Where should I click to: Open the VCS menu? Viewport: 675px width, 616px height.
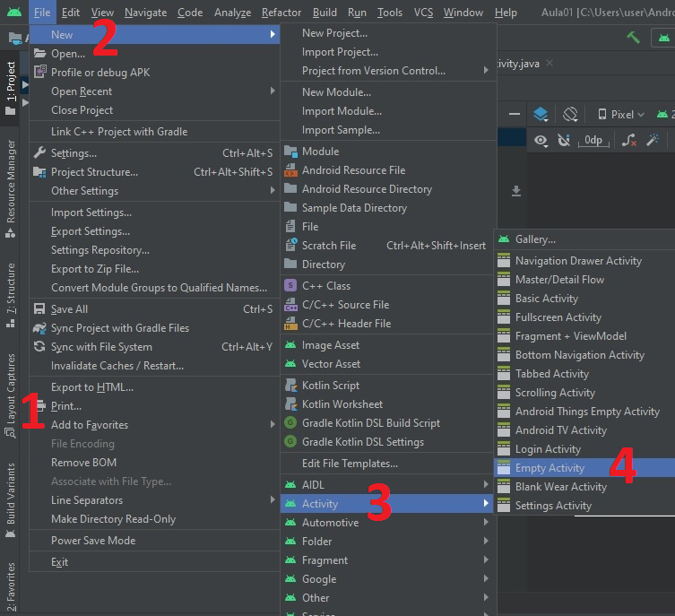coord(424,13)
